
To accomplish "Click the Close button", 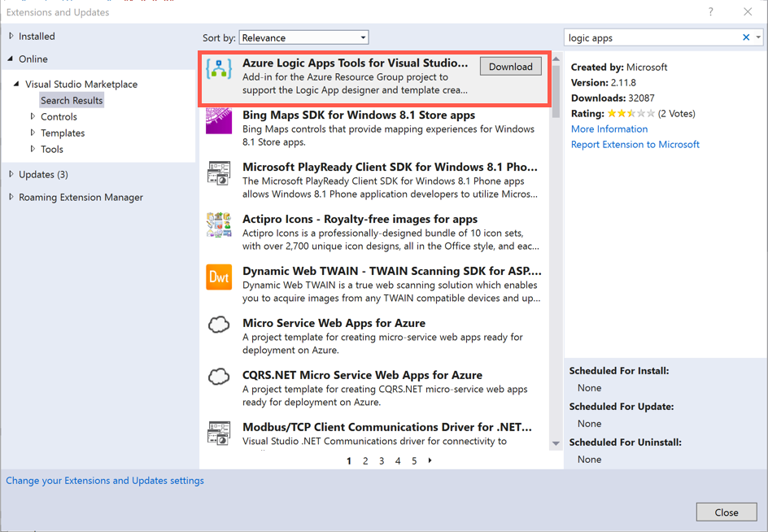I will (727, 512).
